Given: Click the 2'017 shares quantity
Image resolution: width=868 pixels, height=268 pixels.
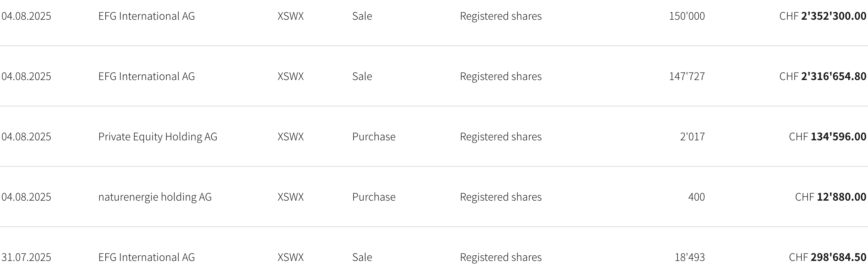Looking at the screenshot, I should tap(692, 137).
